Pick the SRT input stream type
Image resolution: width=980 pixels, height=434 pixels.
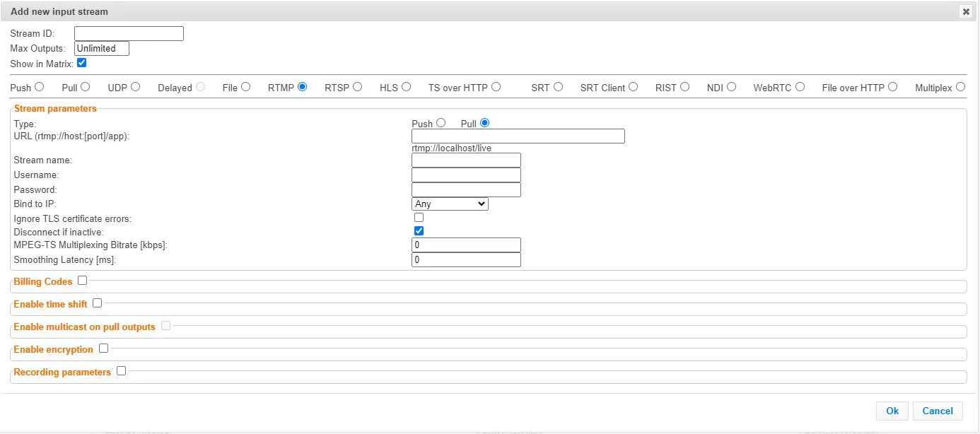pyautogui.click(x=558, y=87)
